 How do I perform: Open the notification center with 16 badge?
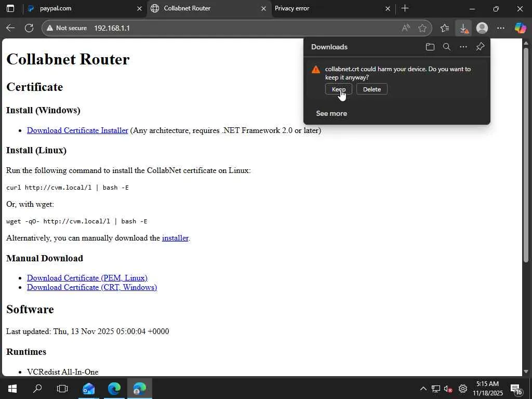tap(516, 389)
